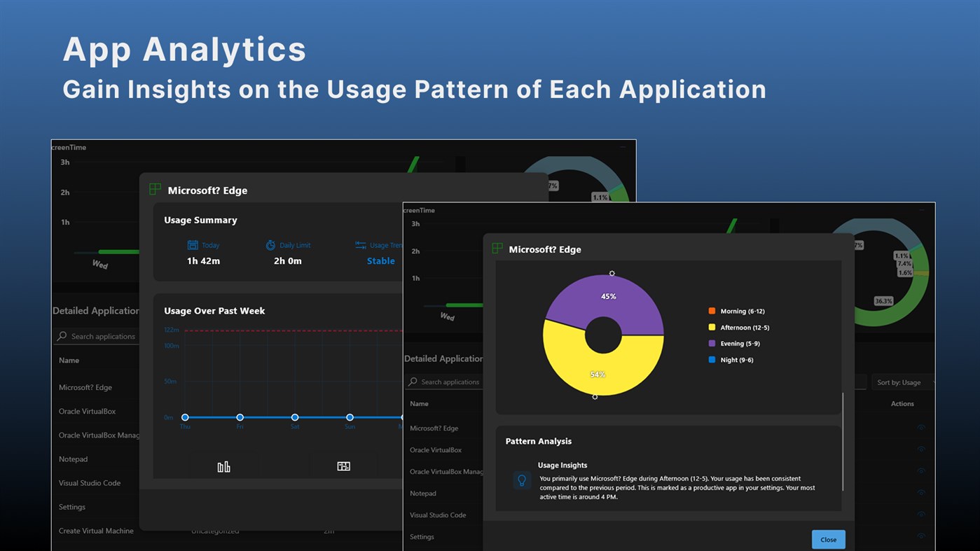Click the yellow Afternoon legend swatch
Screen dimensions: 980x551
click(712, 327)
